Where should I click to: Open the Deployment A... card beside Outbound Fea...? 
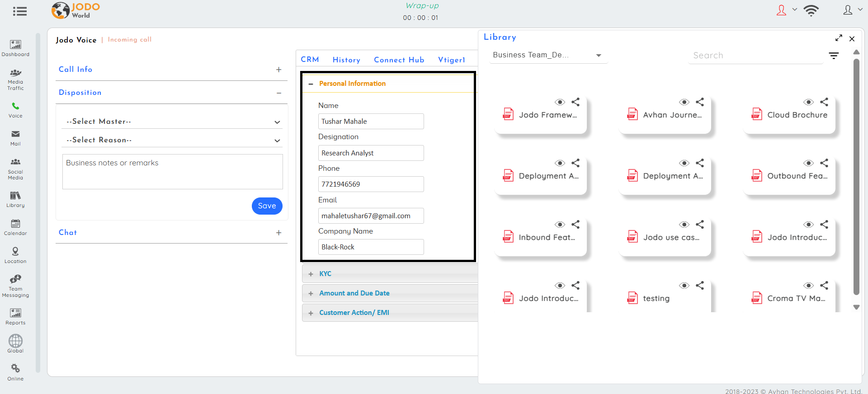tap(665, 176)
